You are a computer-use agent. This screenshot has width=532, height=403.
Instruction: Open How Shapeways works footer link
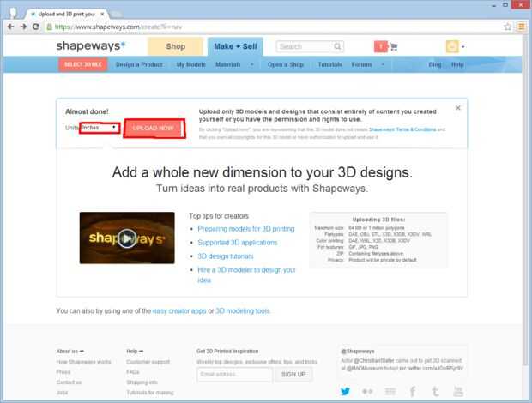pos(83,362)
